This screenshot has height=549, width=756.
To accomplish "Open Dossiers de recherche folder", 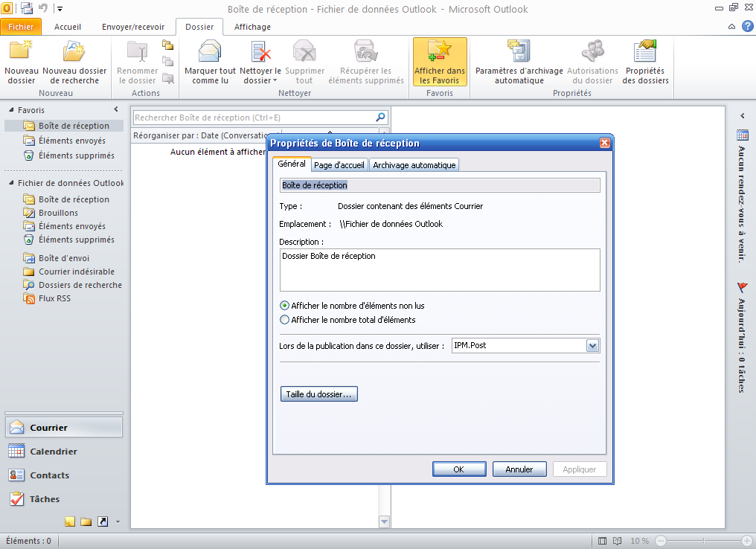I will click(80, 286).
